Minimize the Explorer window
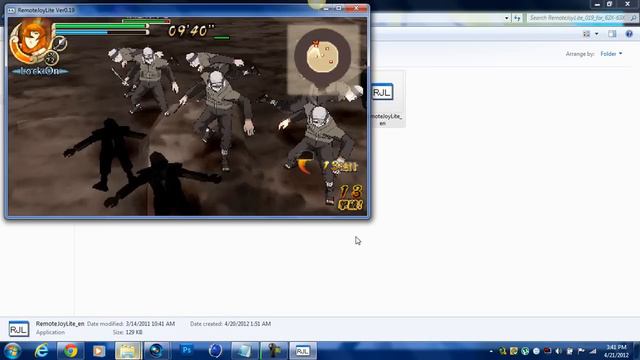The image size is (640, 360). tap(597, 4)
